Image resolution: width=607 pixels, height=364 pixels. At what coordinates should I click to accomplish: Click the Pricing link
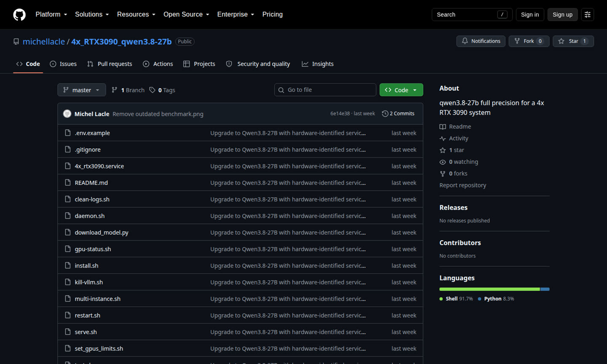[272, 14]
